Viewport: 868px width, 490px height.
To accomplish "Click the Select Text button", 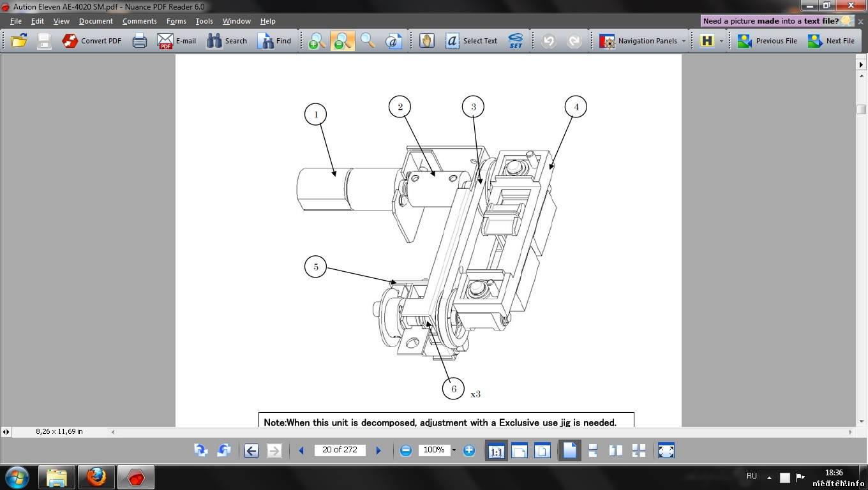I will [x=471, y=41].
